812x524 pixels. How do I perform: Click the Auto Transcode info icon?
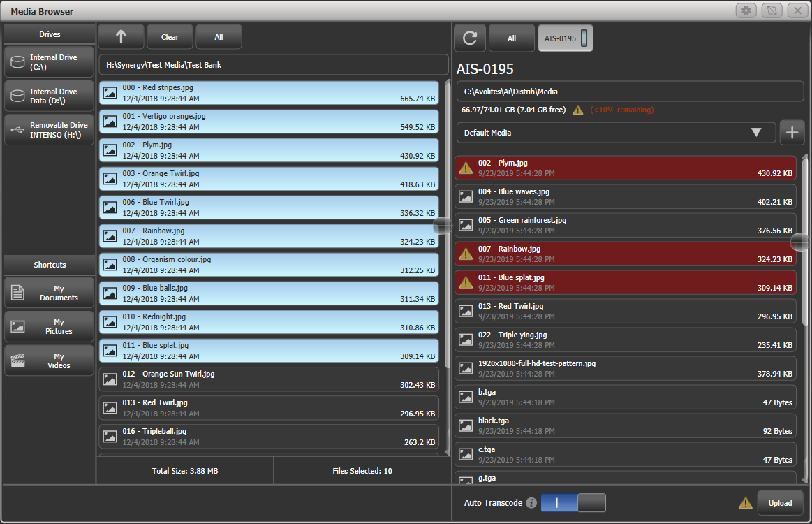531,503
